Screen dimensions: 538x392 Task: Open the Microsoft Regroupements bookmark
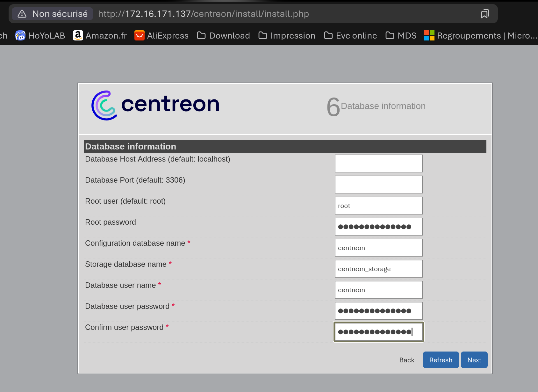pos(481,35)
